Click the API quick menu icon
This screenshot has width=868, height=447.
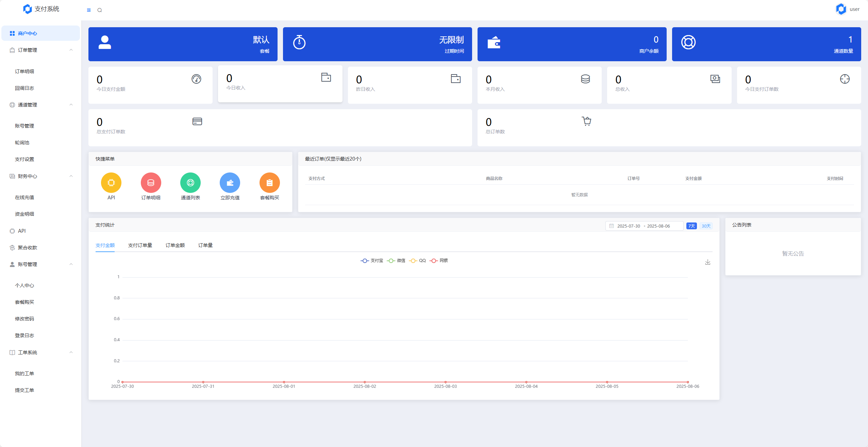pyautogui.click(x=111, y=183)
